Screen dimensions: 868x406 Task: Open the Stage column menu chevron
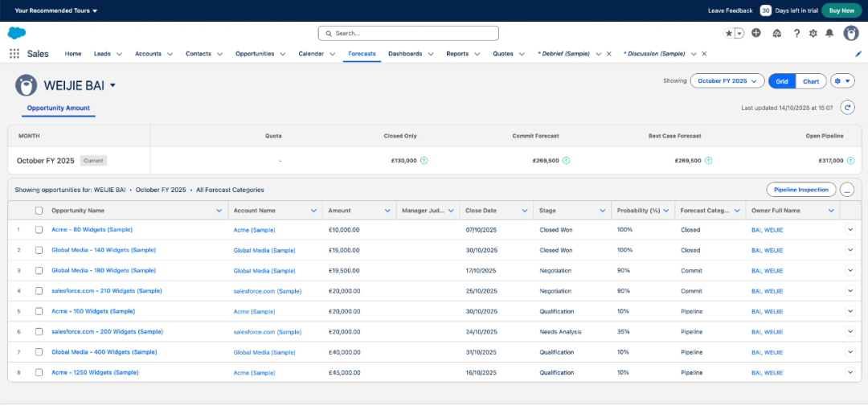(602, 211)
